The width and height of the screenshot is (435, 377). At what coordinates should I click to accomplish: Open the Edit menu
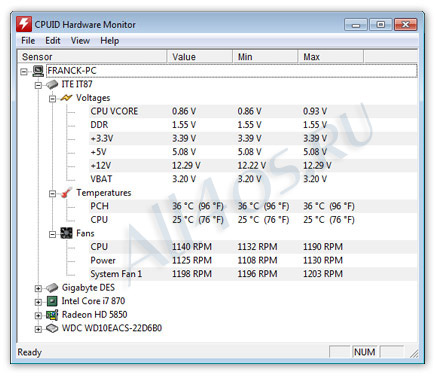53,41
